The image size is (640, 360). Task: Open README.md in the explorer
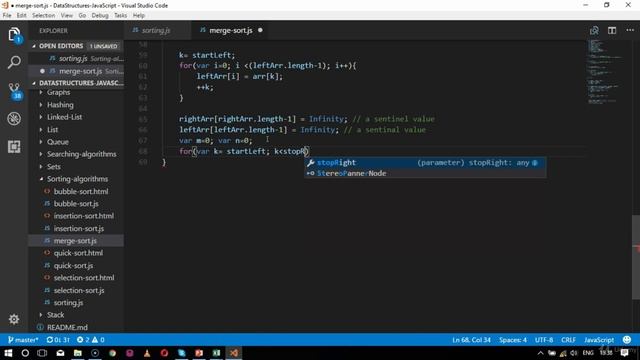[67, 327]
